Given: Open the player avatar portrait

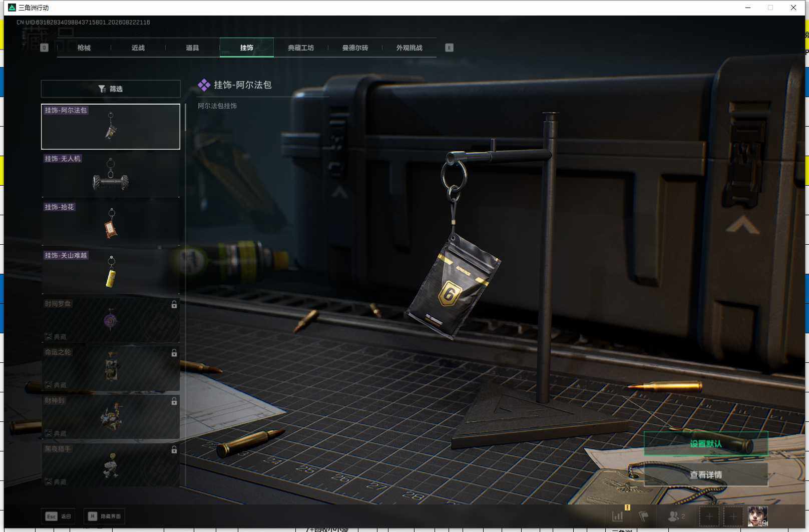Looking at the screenshot, I should [x=757, y=516].
